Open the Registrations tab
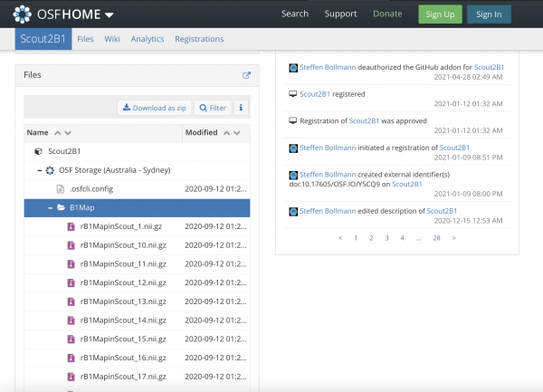 pyautogui.click(x=199, y=40)
